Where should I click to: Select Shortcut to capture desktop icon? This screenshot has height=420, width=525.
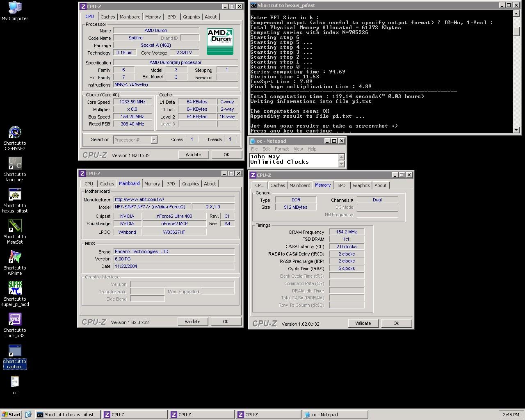pos(15,356)
